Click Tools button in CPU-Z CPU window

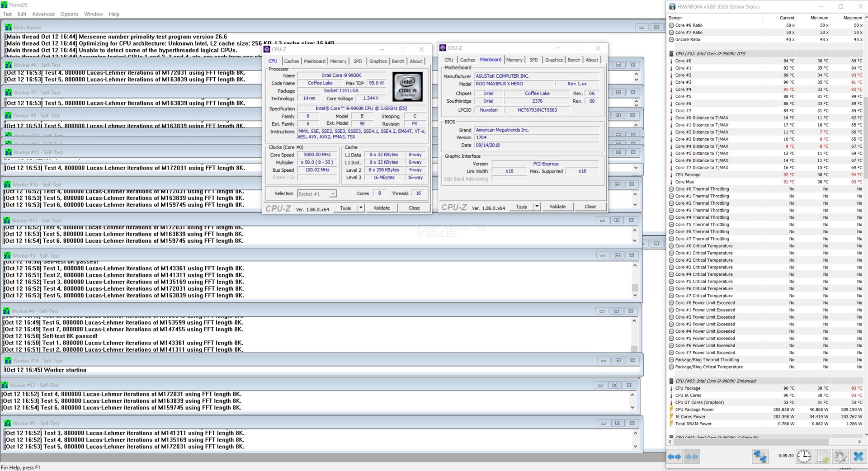[x=345, y=208]
